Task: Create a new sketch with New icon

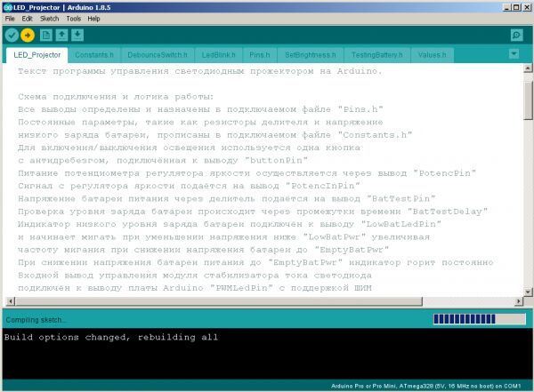Action: (46, 35)
